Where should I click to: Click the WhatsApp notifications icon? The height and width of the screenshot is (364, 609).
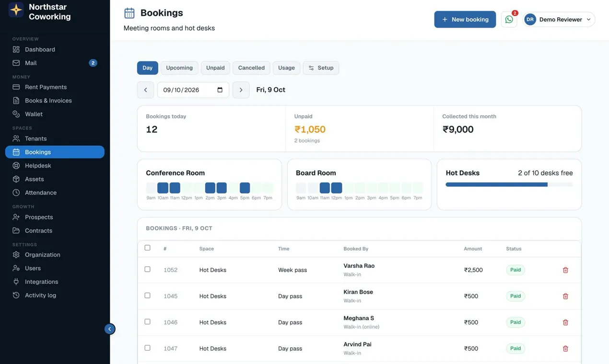click(509, 20)
